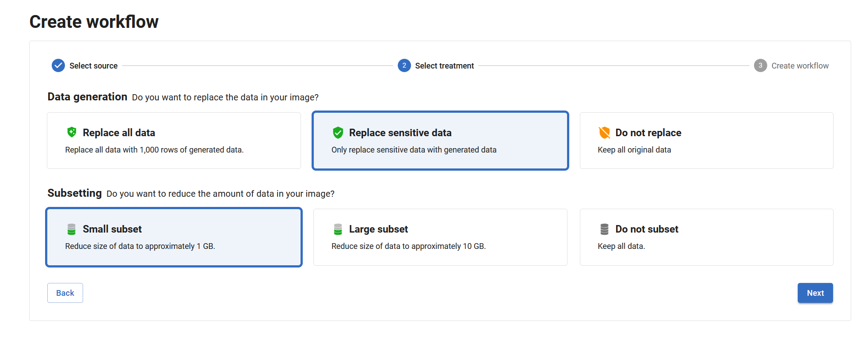Select the Replace all data option card
This screenshot has width=868, height=340.
click(x=174, y=141)
